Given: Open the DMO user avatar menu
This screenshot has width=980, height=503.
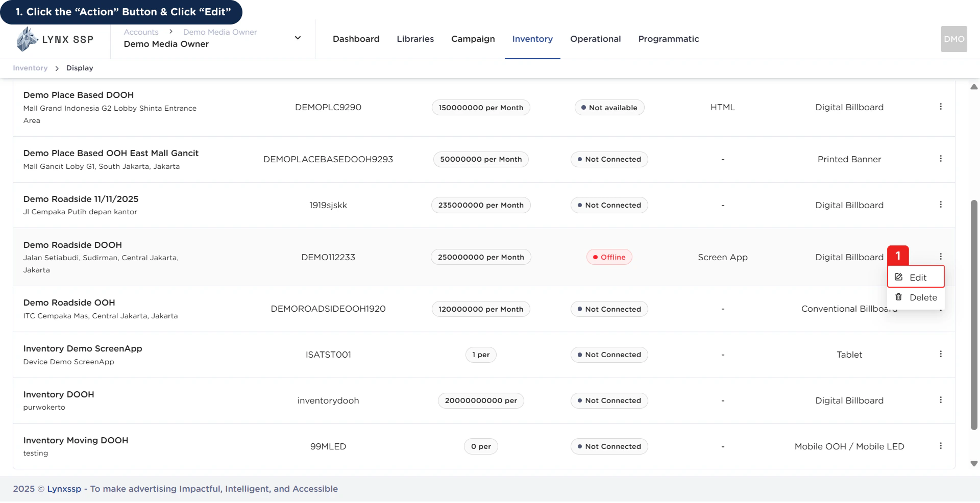Looking at the screenshot, I should click(x=954, y=39).
